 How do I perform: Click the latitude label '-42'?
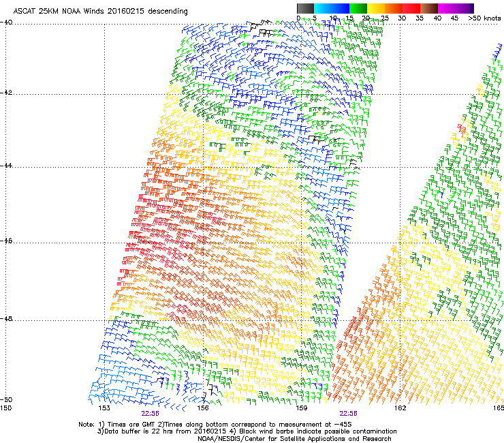[x=6, y=92]
